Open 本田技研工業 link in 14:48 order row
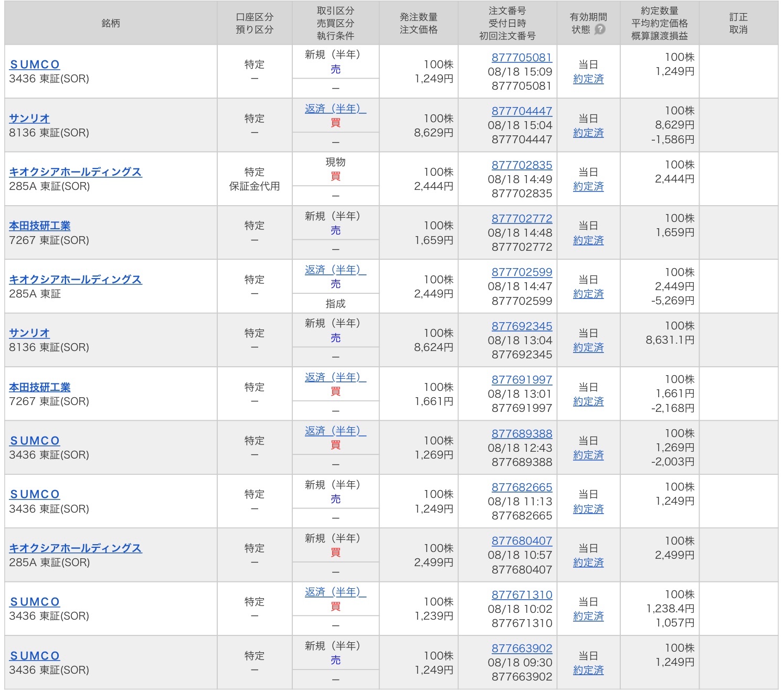Screen dimensions: 784x690 coord(40,226)
